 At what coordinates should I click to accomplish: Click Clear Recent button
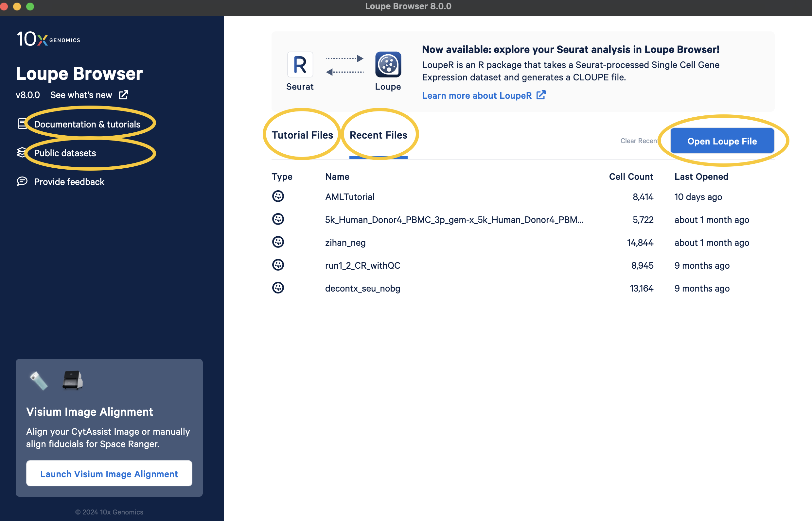(639, 141)
